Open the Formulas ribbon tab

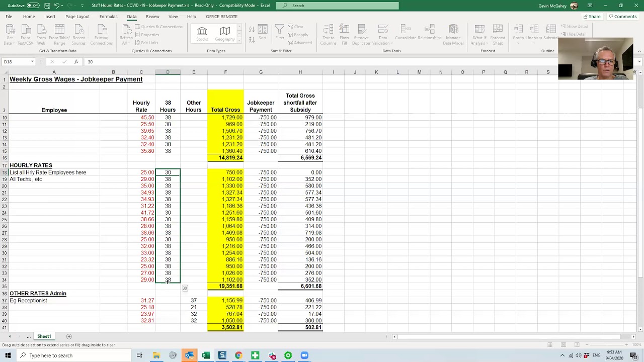tap(108, 17)
